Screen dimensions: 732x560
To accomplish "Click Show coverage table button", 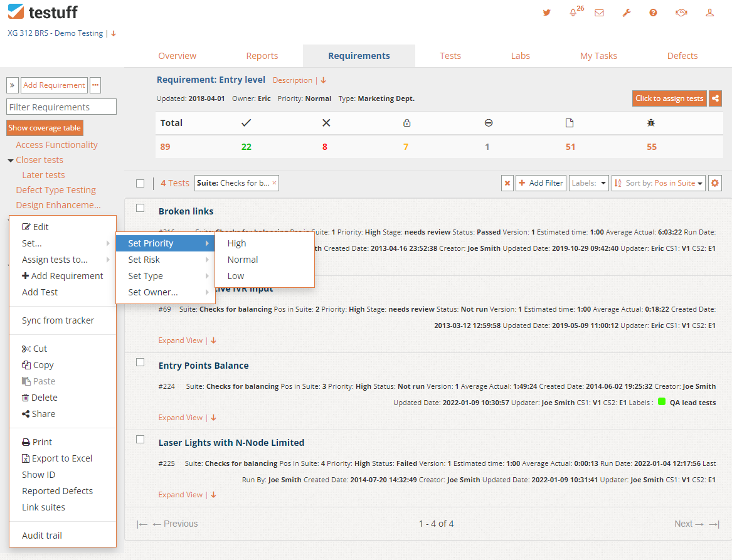I will (x=45, y=128).
